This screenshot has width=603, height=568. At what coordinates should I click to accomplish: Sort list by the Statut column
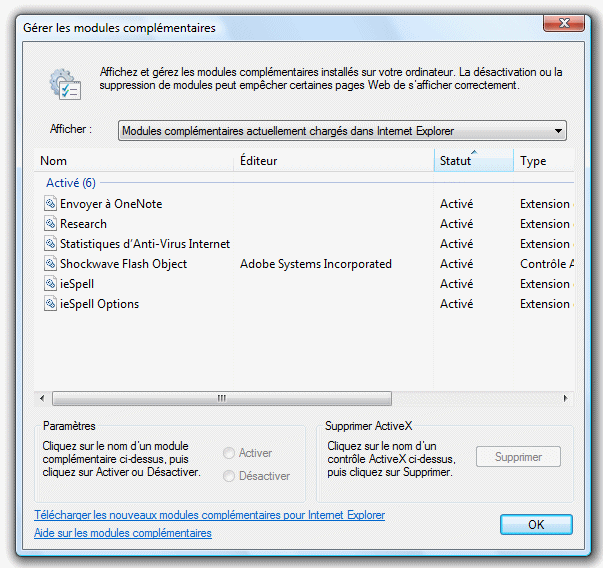click(x=474, y=160)
